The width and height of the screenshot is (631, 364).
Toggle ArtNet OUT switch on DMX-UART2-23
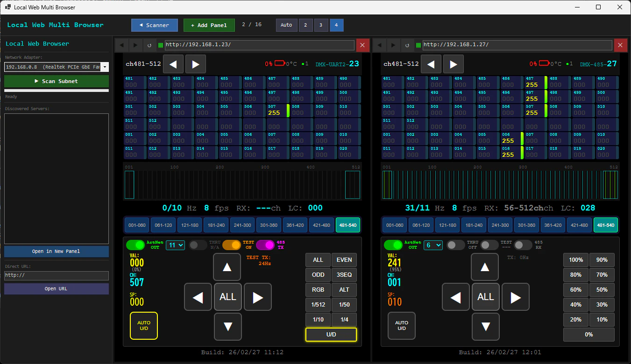[135, 245]
